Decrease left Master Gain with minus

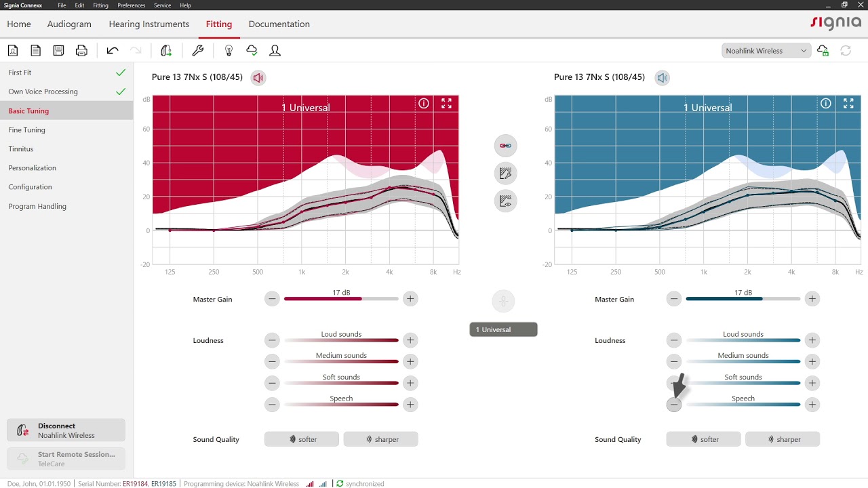click(x=272, y=299)
